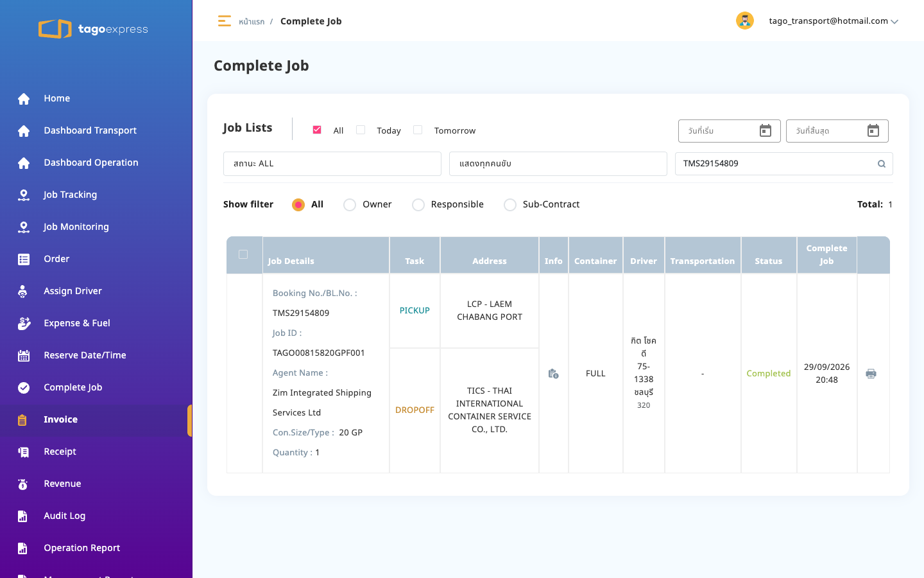This screenshot has width=924, height=578.
Task: Open the วันที่สิ้นสุด end date picker
Action: [x=837, y=131]
